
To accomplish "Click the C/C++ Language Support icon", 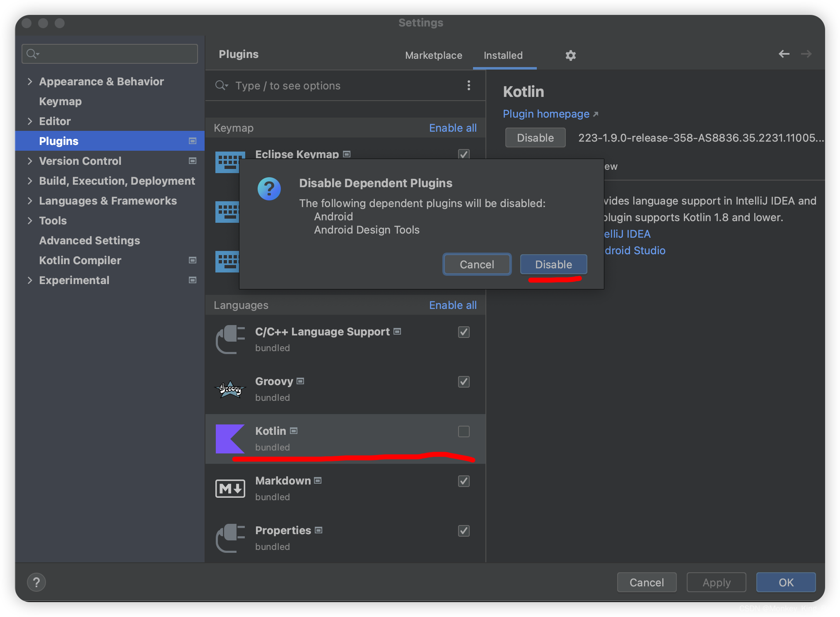I will point(230,338).
